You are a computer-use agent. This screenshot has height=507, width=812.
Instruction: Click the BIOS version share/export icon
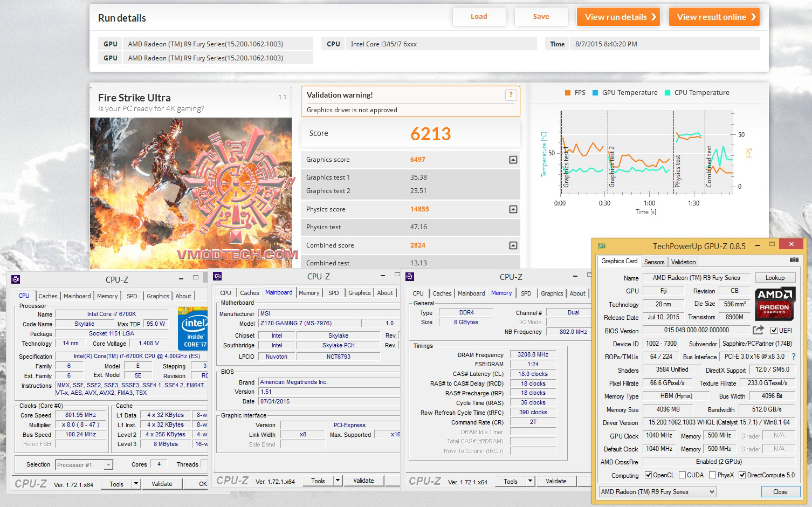click(x=758, y=330)
